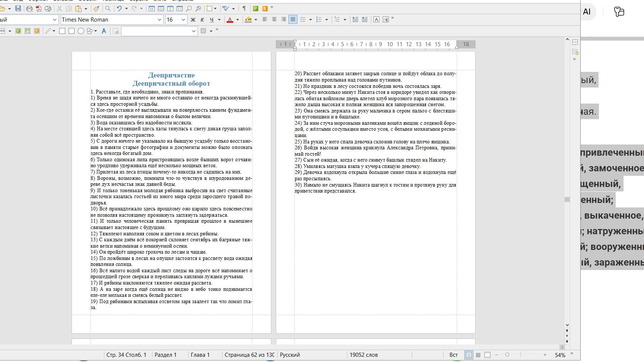Click the 54% zoom level

pyautogui.click(x=560, y=355)
